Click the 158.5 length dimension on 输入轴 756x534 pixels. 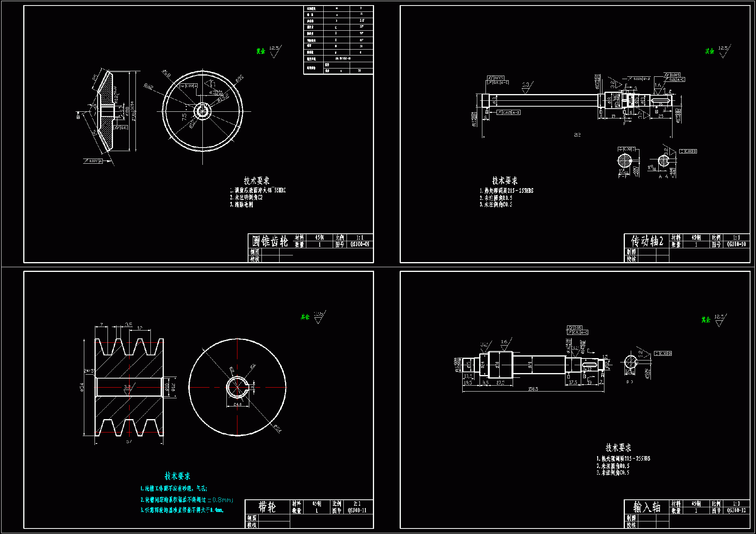(x=533, y=389)
